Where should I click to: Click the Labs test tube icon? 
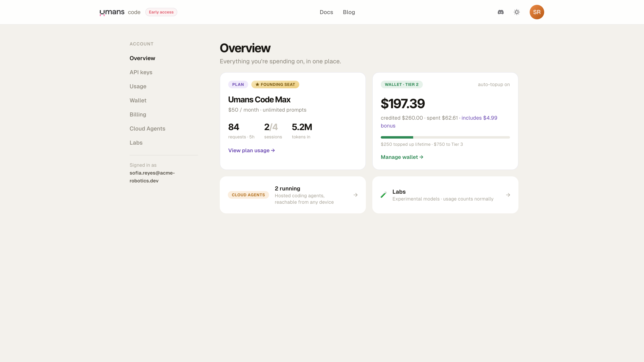384,195
